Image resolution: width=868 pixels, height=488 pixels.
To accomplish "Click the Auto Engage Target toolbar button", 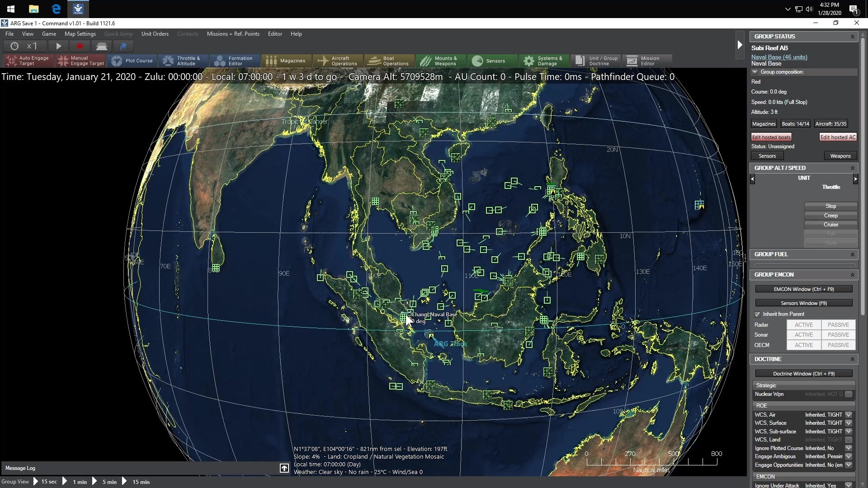I will click(x=29, y=61).
